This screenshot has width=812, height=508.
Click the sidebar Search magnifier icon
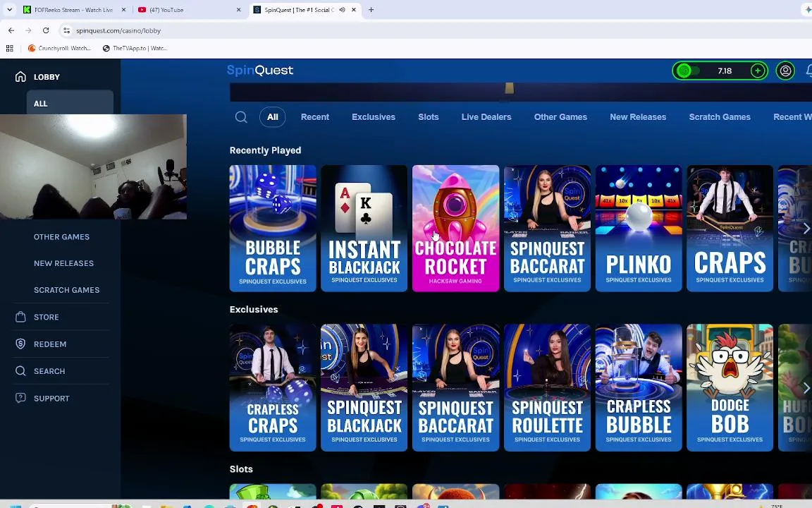[20, 370]
